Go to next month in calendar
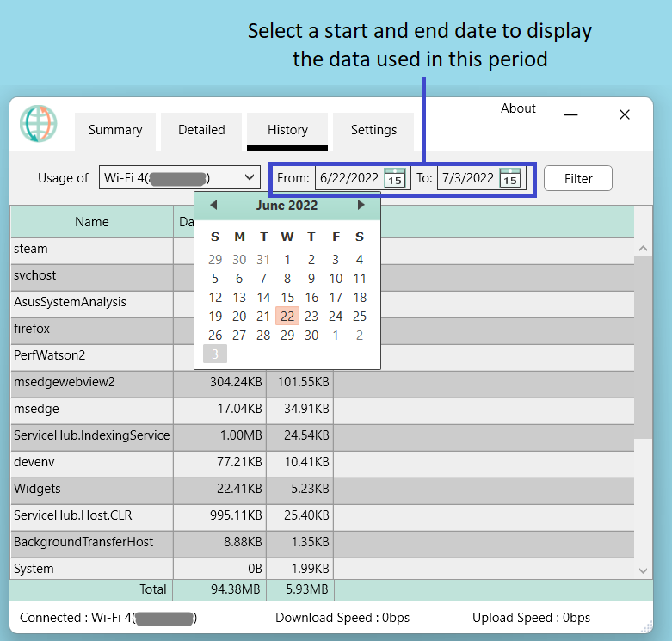 pyautogui.click(x=361, y=206)
